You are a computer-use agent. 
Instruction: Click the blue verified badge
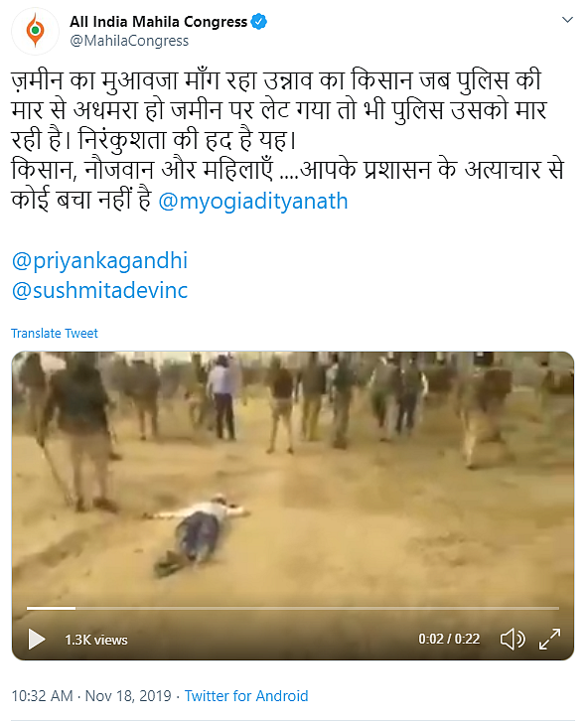(x=259, y=22)
